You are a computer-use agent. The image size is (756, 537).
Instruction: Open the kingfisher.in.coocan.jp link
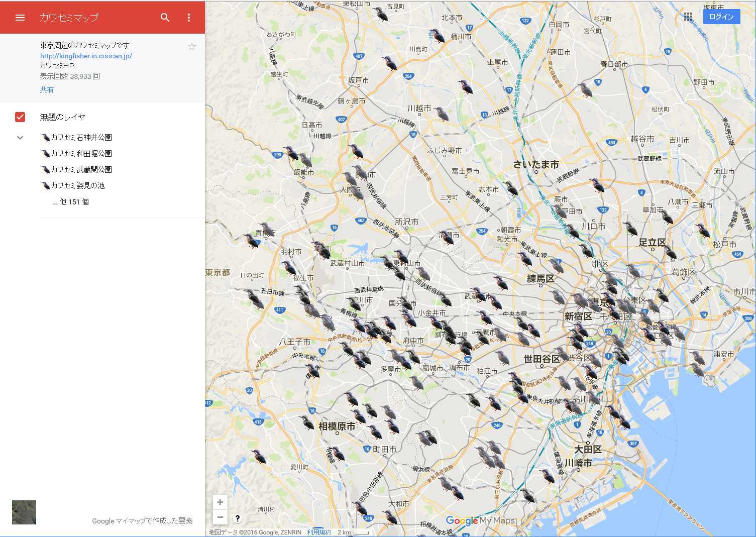[86, 56]
